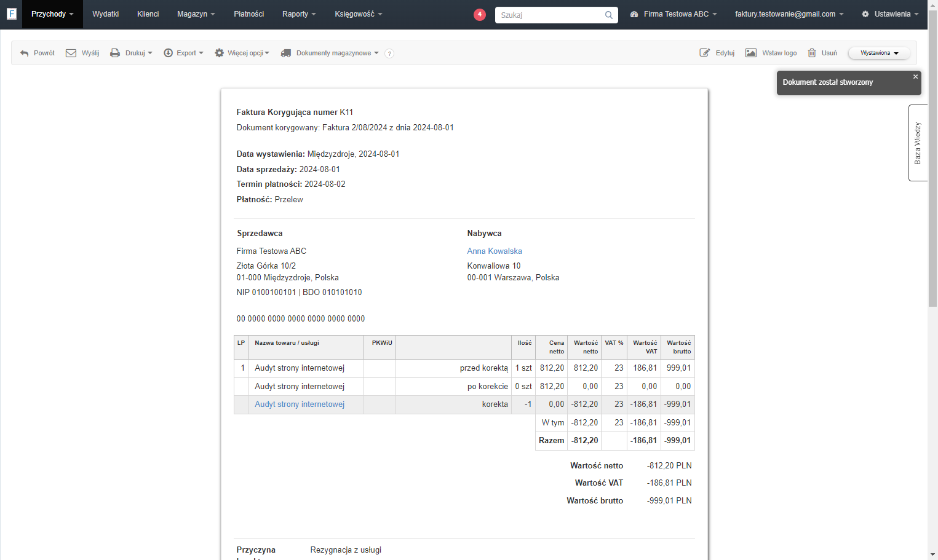Click the 'po korekcie' row label

tap(488, 387)
